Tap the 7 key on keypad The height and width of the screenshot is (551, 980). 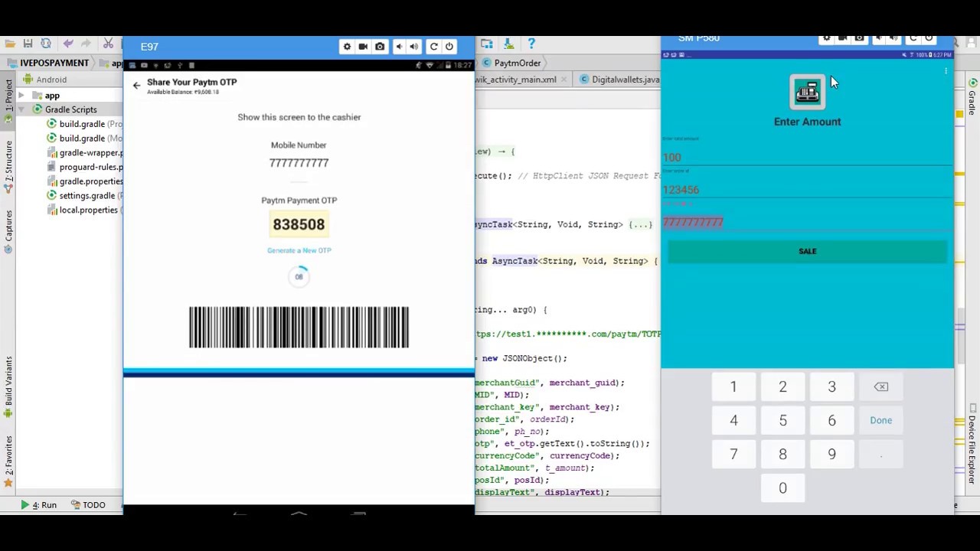point(733,454)
